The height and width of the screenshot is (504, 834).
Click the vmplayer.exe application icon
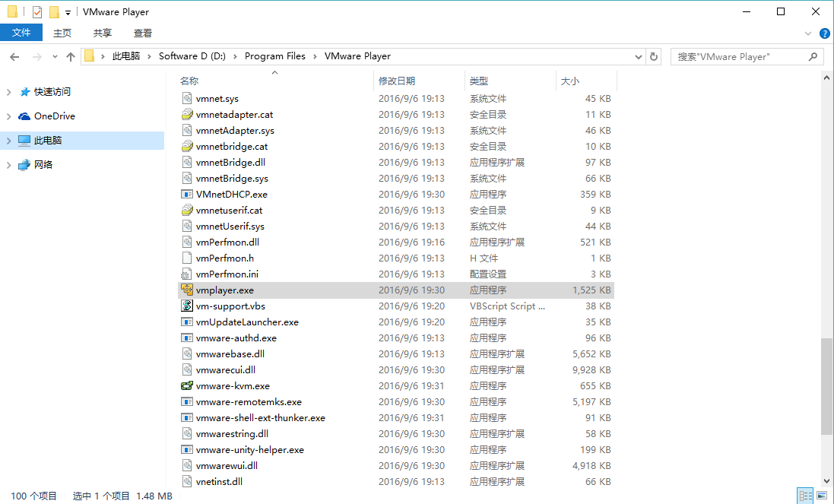pyautogui.click(x=187, y=290)
